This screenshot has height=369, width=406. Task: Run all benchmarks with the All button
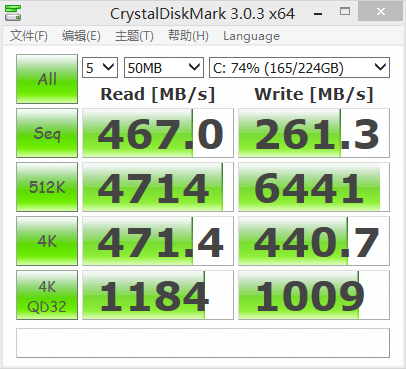point(47,79)
